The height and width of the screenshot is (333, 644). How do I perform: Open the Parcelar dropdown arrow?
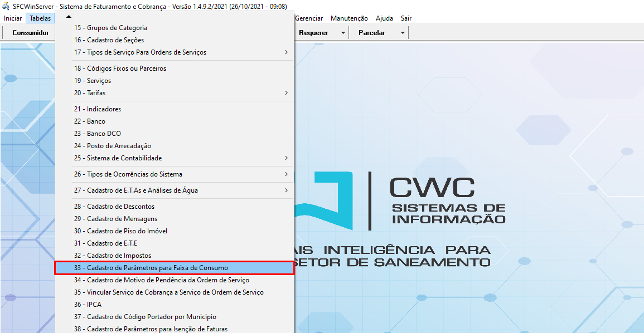click(x=403, y=33)
